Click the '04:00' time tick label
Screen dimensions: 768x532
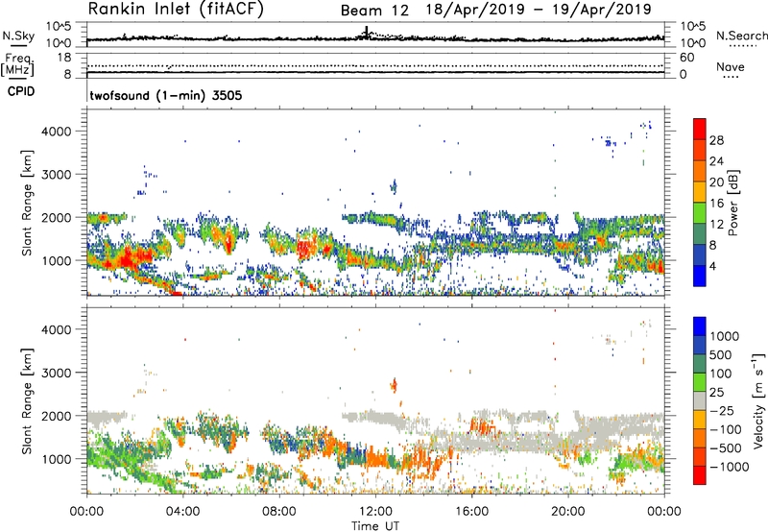[x=182, y=512]
